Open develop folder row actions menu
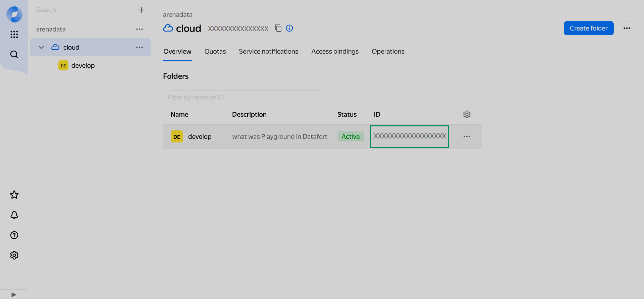 [x=467, y=136]
